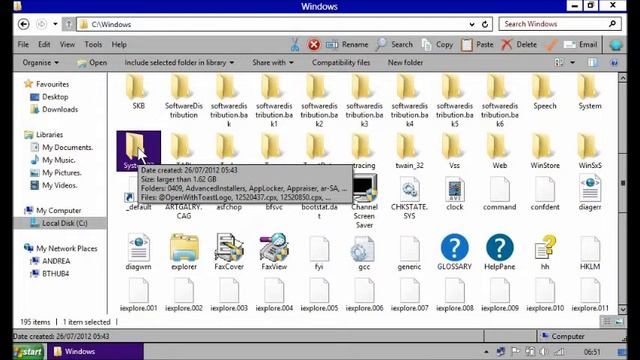The width and height of the screenshot is (640, 360).
Task: Select the diagwrn file icon
Action: coord(138,251)
